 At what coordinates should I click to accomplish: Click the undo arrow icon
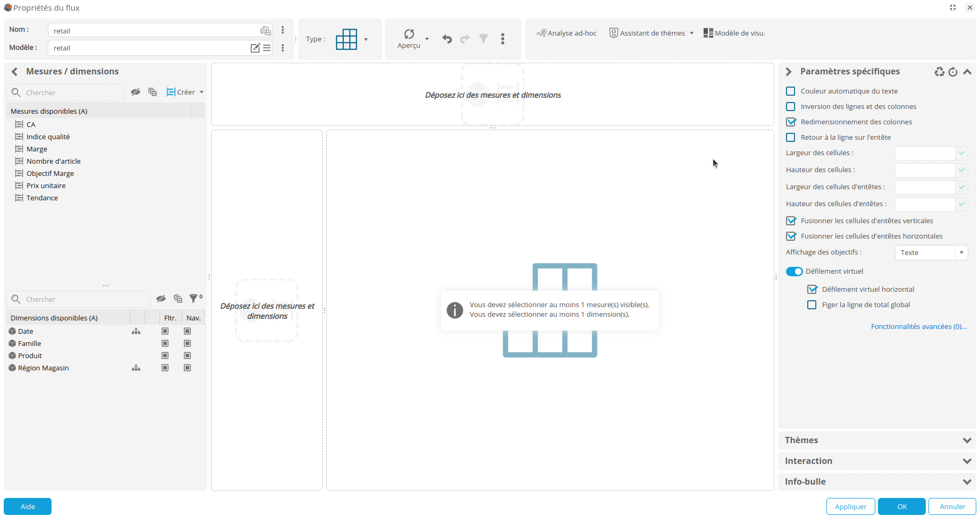446,39
